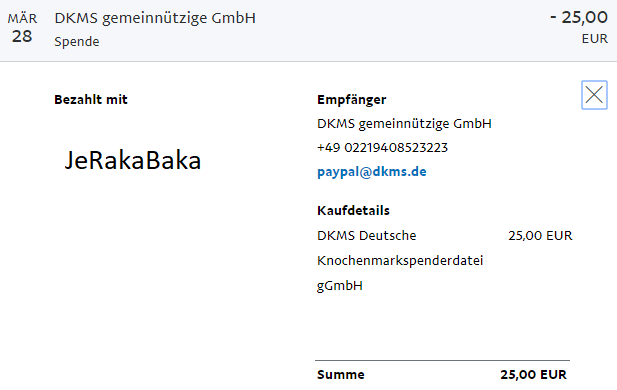Close the transaction details with X icon
Screen dimensions: 617x390
(594, 95)
